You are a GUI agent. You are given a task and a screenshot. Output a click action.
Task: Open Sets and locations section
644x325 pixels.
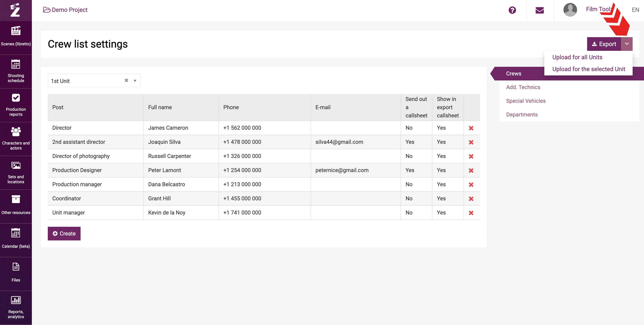point(16,173)
